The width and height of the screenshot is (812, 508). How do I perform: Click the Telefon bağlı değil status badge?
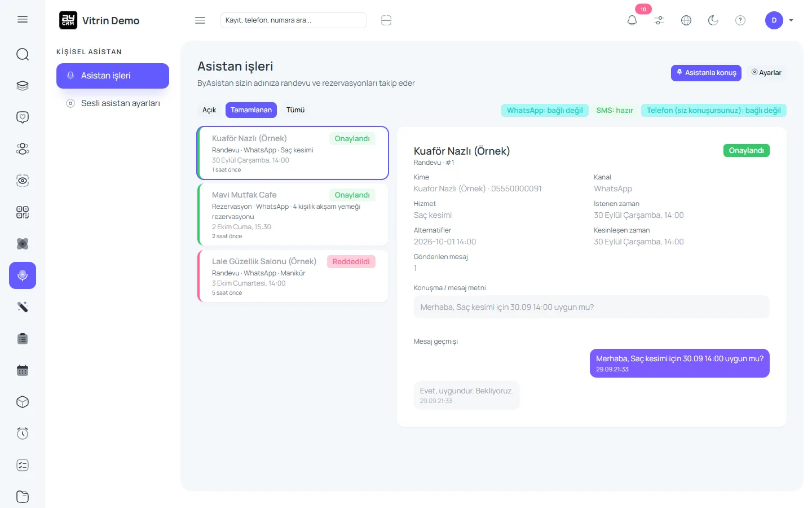pos(714,111)
